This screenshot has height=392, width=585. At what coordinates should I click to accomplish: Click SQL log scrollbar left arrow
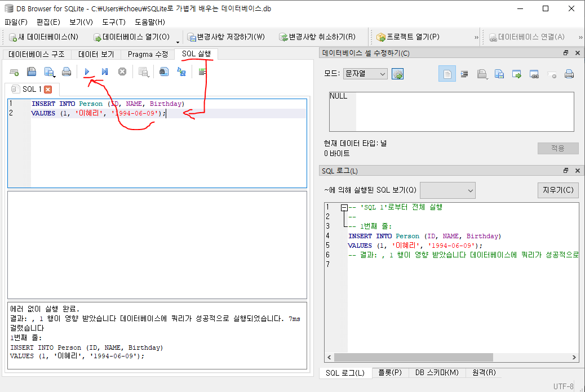click(x=329, y=357)
